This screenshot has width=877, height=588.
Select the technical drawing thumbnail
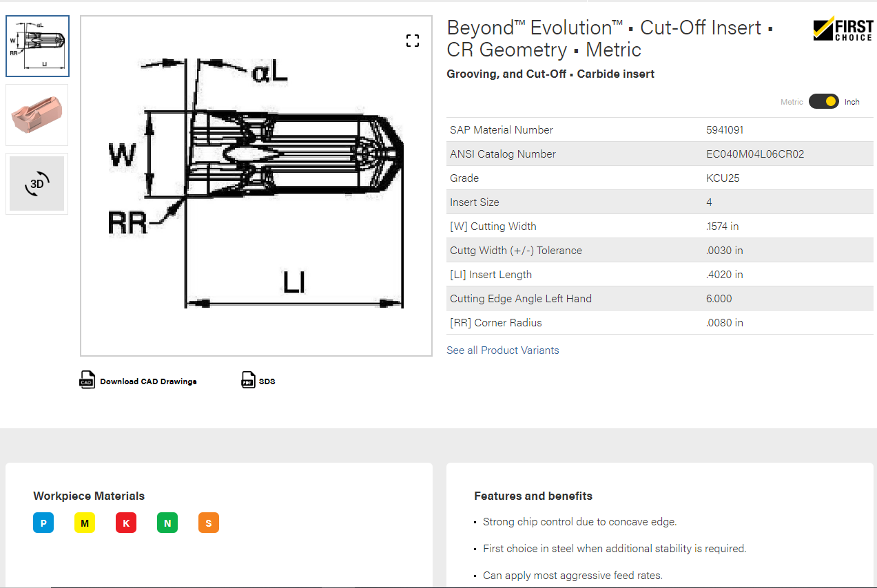[x=37, y=46]
